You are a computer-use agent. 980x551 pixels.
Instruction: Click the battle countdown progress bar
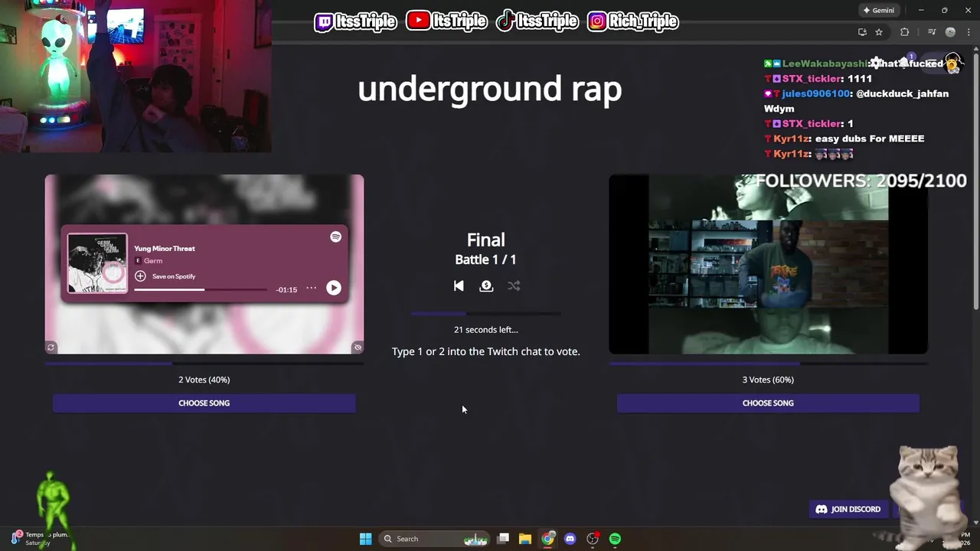[x=485, y=314]
